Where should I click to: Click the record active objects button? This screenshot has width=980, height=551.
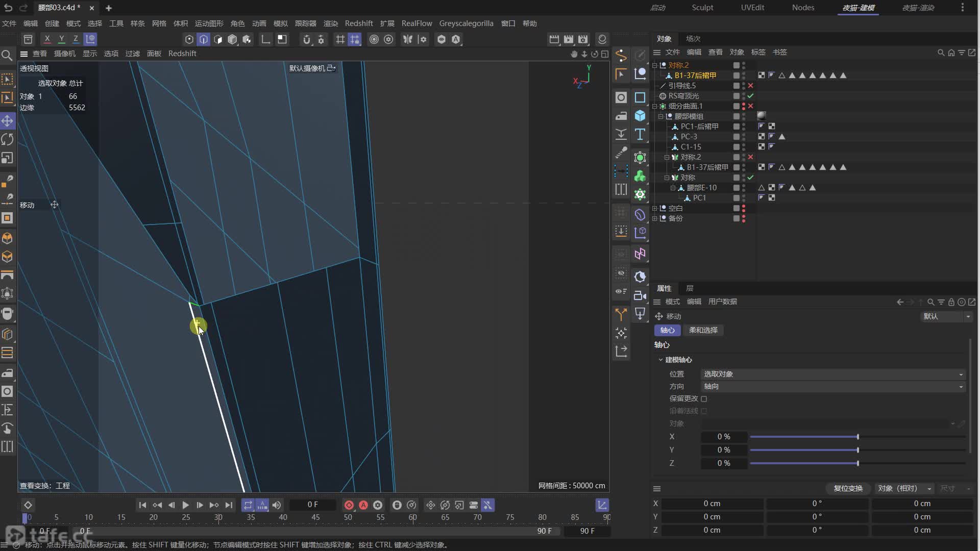[349, 505]
